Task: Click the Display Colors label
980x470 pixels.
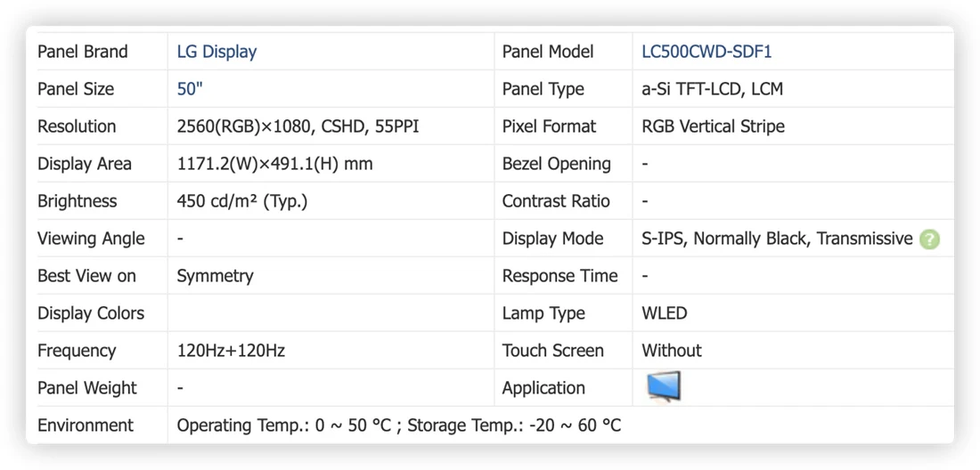Action: point(91,313)
